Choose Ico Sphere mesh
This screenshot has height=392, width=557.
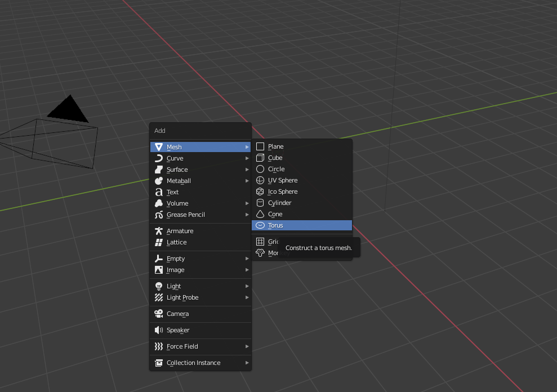pos(301,191)
